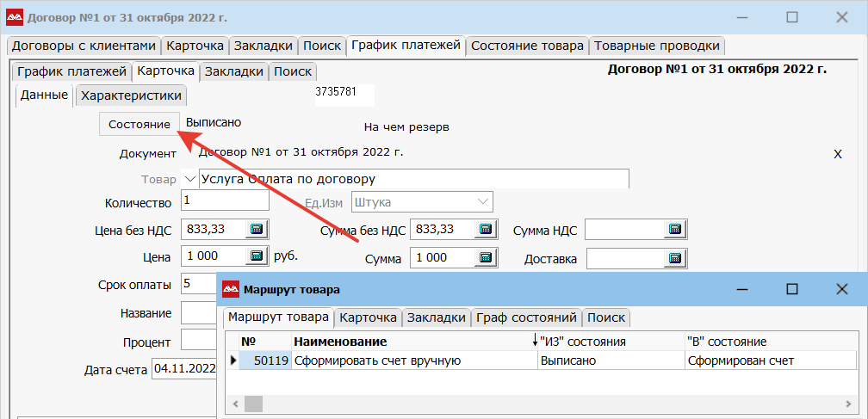Open the Состояние товара tab
The image size is (868, 419).
(528, 46)
